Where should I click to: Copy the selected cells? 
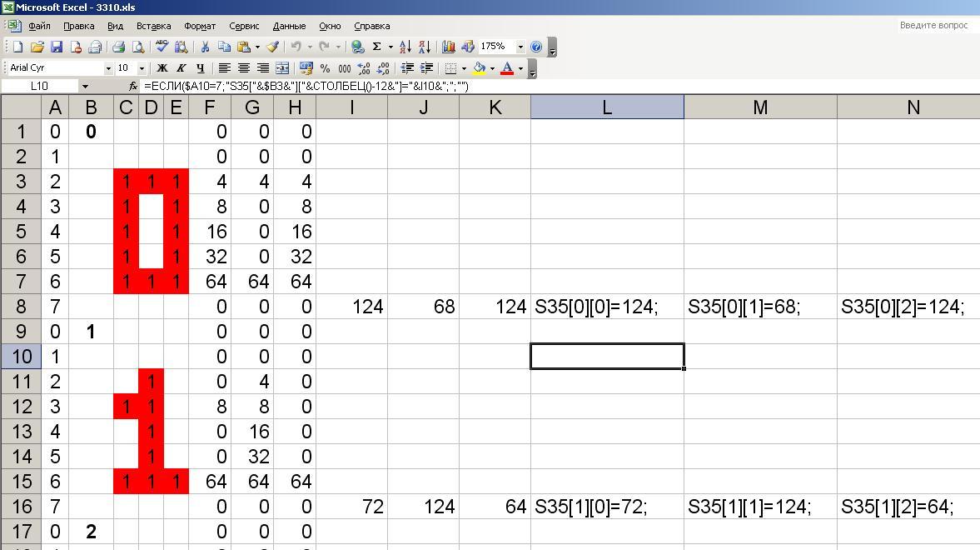(x=224, y=47)
